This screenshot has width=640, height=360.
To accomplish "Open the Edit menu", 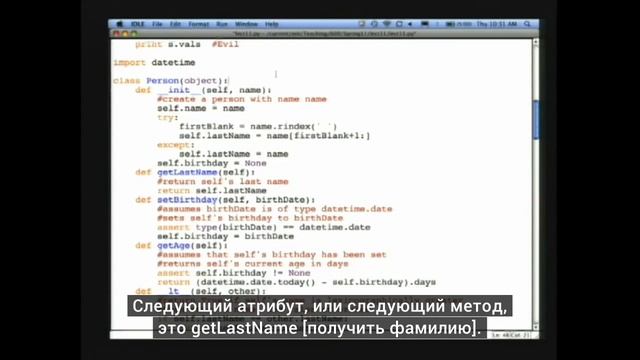I will 176,24.
